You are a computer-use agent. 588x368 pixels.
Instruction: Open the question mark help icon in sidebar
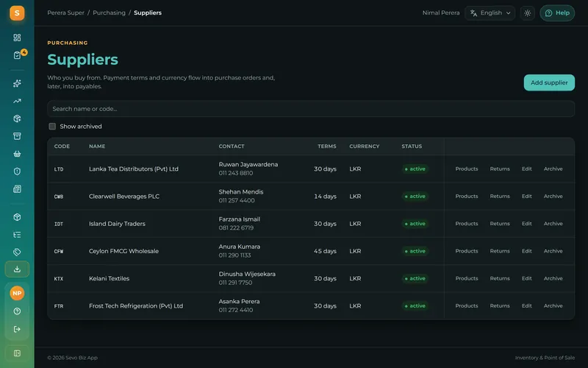pos(17,311)
